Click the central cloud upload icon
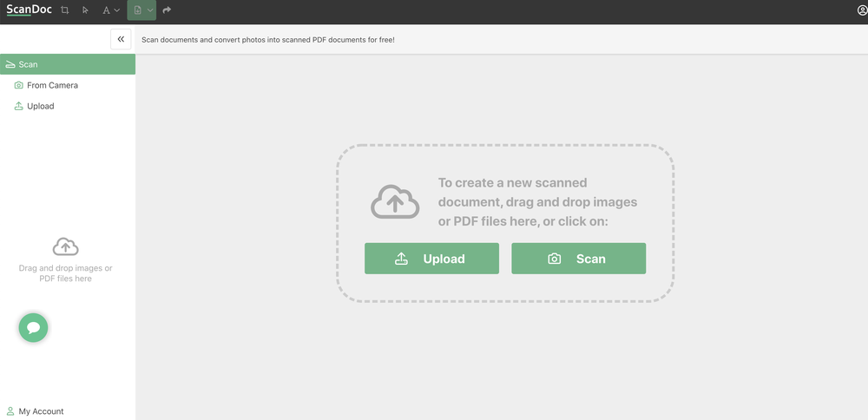Viewport: 868px width, 420px height. (395, 201)
